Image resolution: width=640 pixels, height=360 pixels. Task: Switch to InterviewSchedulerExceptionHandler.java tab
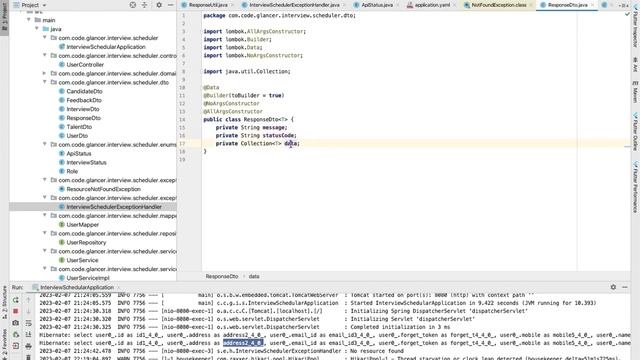pos(294,5)
